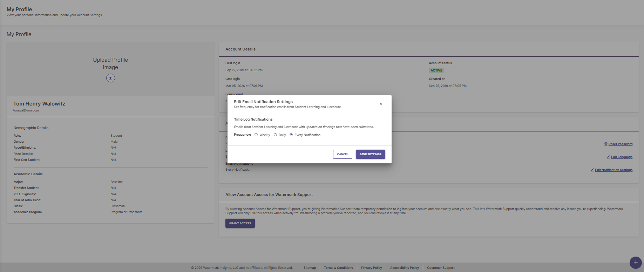Screen dimensions: 644x272
Task: Click the Male gender value
Action: pos(114,142)
